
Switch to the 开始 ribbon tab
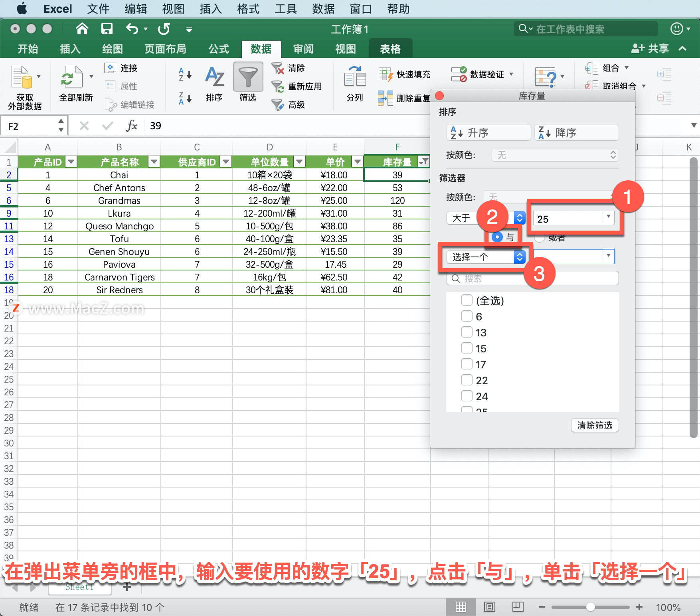click(x=28, y=49)
